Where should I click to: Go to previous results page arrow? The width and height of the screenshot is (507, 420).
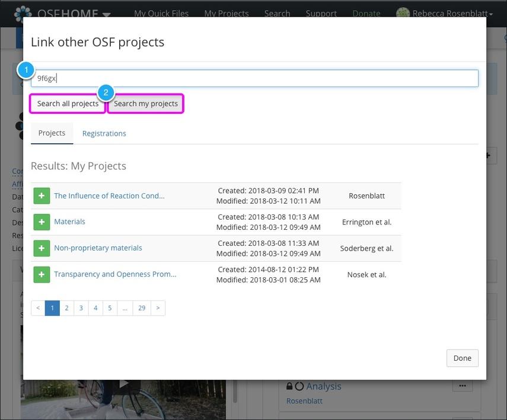point(38,308)
